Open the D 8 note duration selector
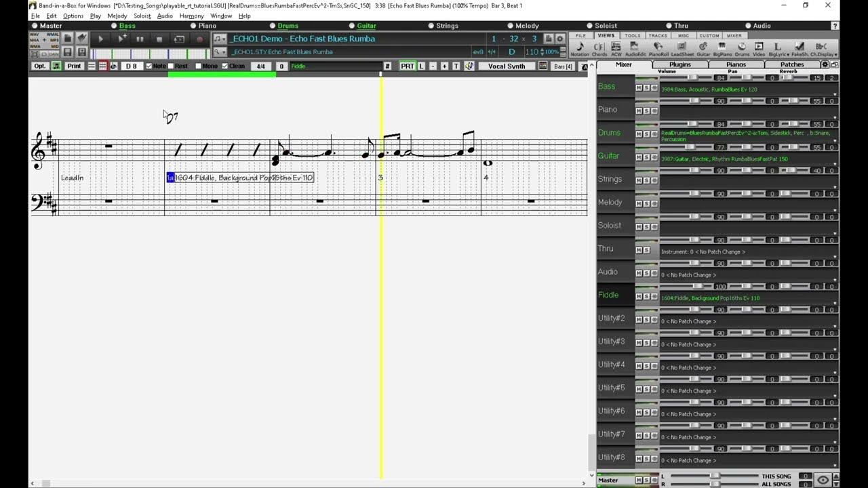The image size is (868, 488). (132, 66)
